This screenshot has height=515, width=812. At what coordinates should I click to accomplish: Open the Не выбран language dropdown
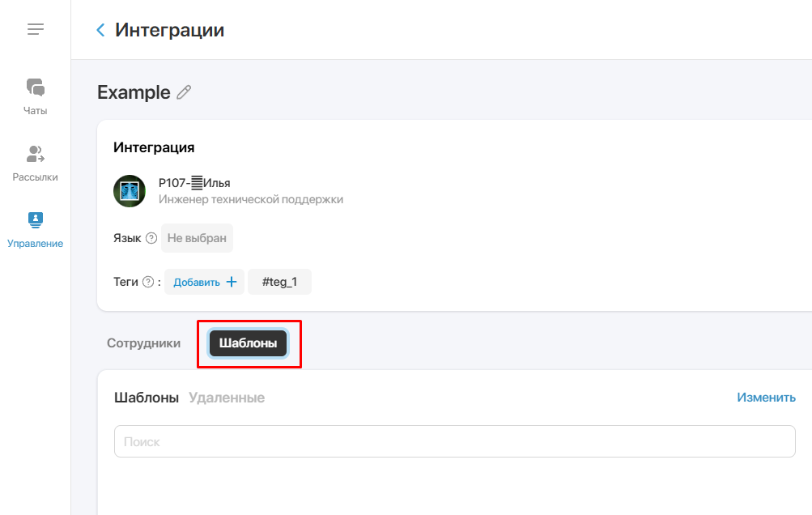pos(197,238)
